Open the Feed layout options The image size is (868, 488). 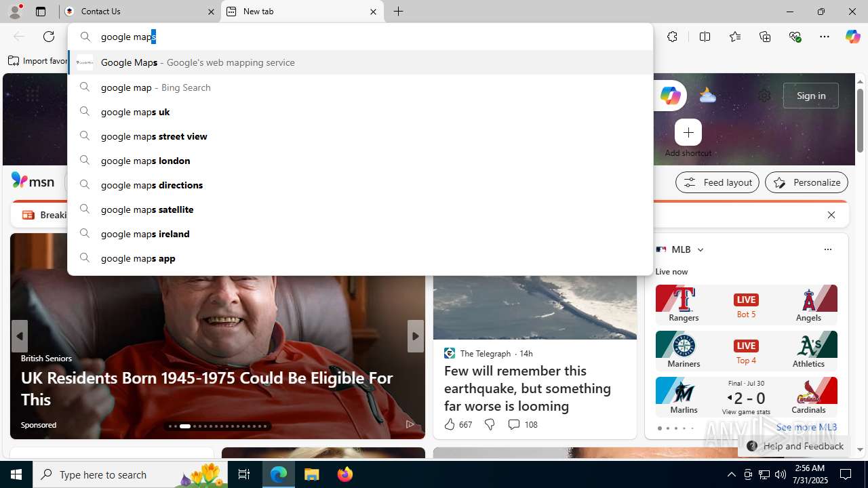(717, 182)
